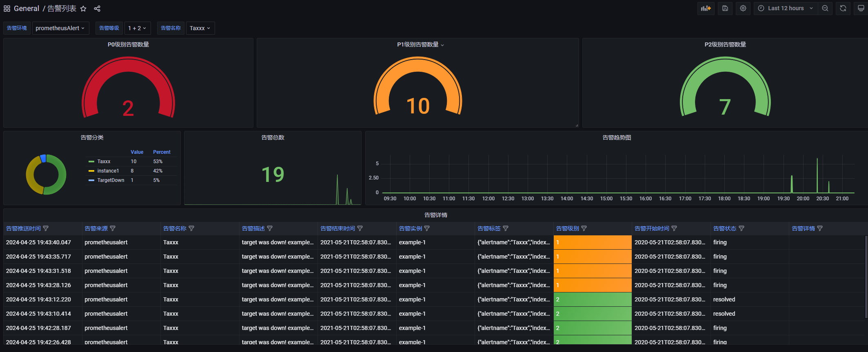This screenshot has height=352, width=868.
Task: Select row timestamp 2024-04-25 19:43:35.717
Action: point(38,257)
